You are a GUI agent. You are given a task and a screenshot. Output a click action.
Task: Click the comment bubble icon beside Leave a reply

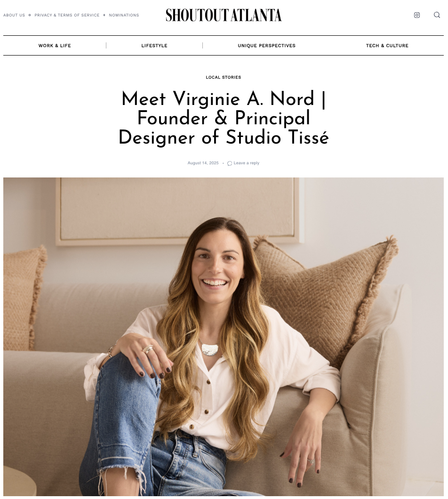229,163
